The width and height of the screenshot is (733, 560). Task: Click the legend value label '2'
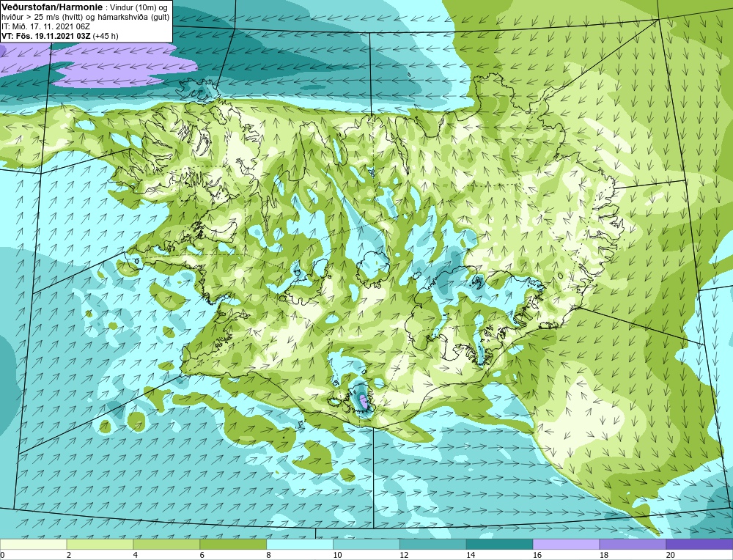pyautogui.click(x=69, y=555)
